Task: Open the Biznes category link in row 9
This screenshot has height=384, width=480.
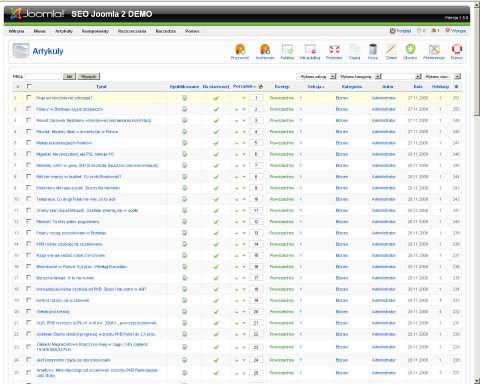Action: [x=342, y=188]
